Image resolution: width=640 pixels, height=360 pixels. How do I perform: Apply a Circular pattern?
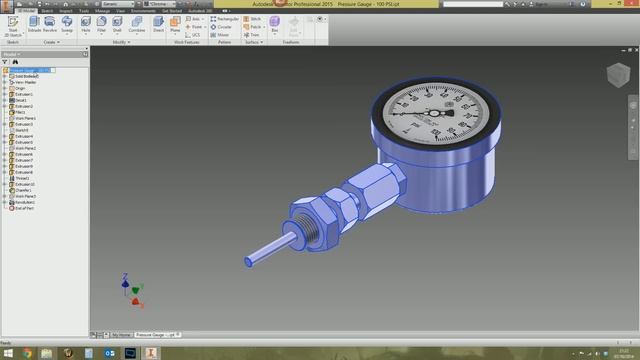point(221,27)
